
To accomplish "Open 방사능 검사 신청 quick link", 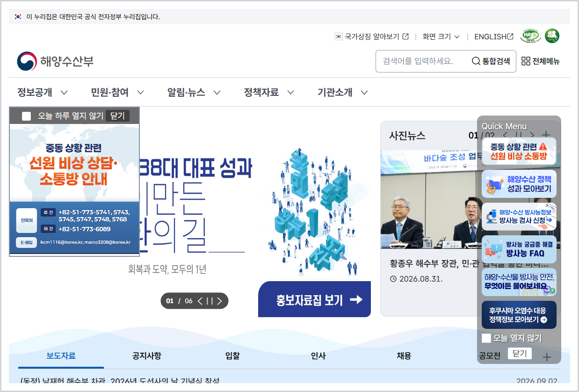I will point(519,217).
